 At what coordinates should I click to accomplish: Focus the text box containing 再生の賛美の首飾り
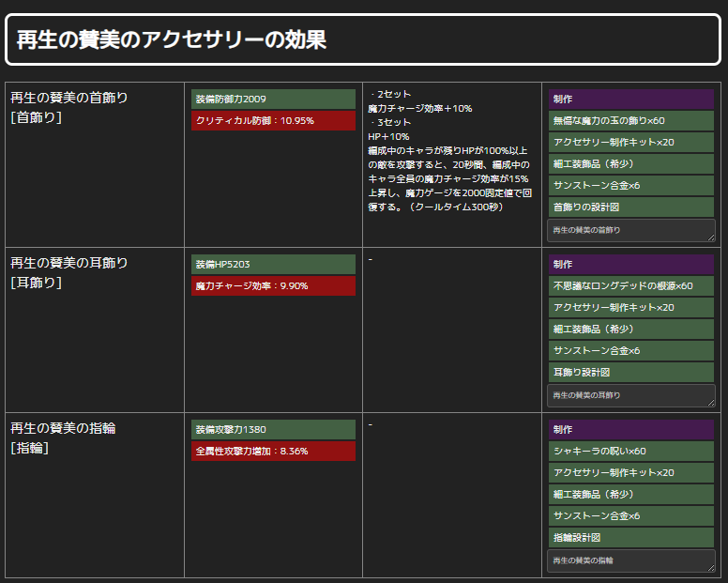(631, 230)
